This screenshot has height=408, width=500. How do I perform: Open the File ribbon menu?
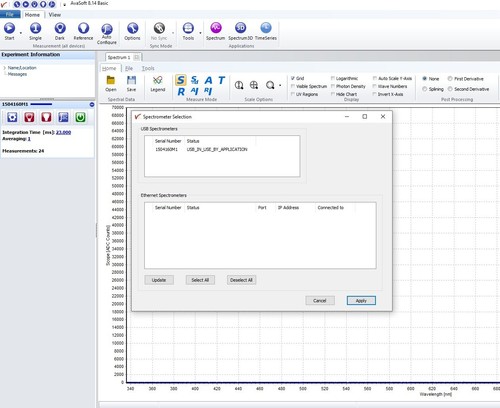tap(10, 15)
